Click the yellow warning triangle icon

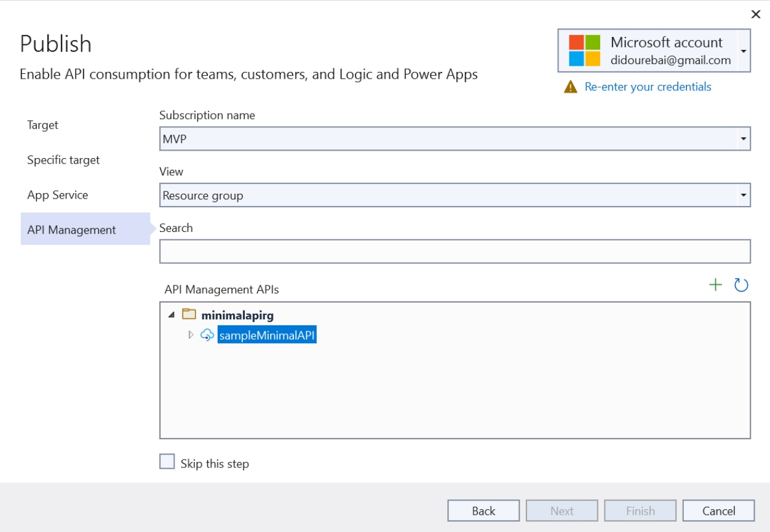[571, 87]
